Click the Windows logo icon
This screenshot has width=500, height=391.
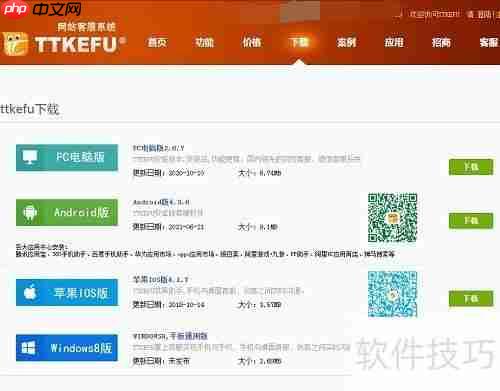[28, 348]
